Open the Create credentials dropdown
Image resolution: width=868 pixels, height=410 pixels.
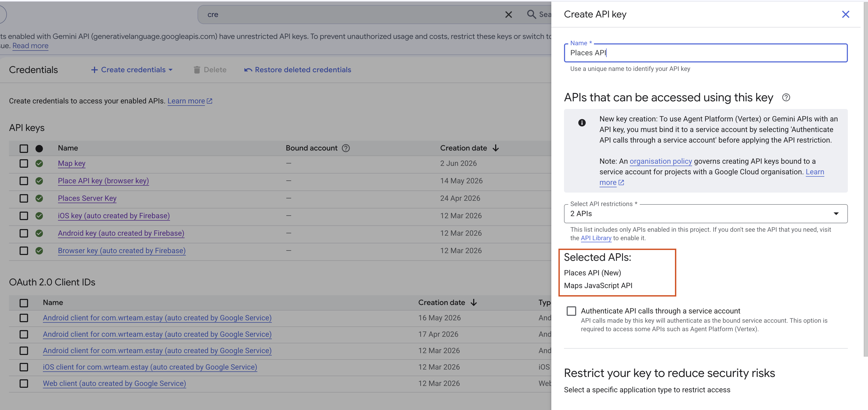tap(132, 70)
